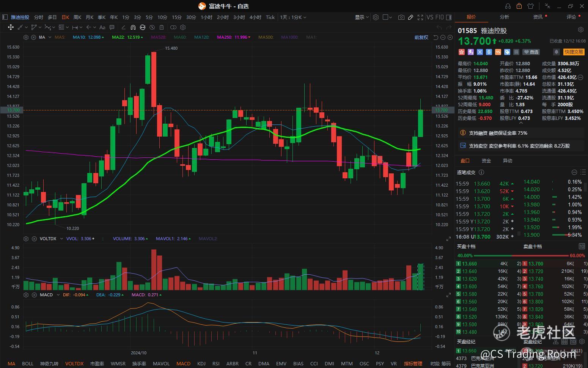588x368 pixels.
Task: Set a price alert with bell icon
Action: pos(557,52)
